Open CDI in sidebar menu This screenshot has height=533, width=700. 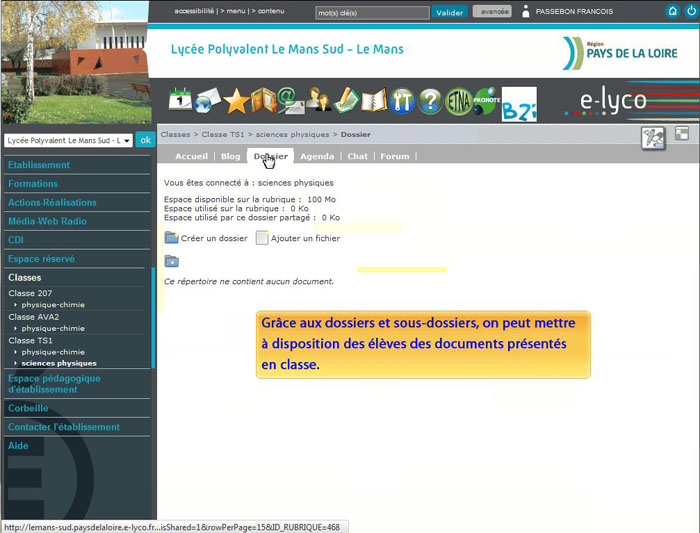(16, 240)
